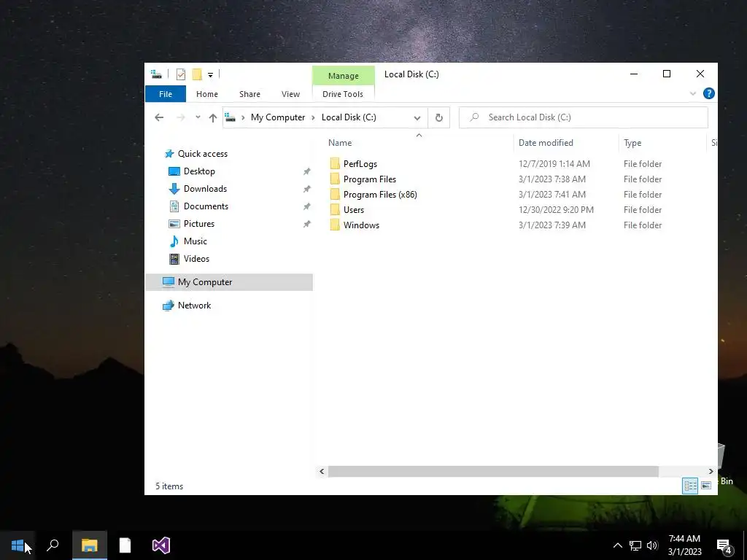Click the blank document taskbar icon

click(125, 545)
